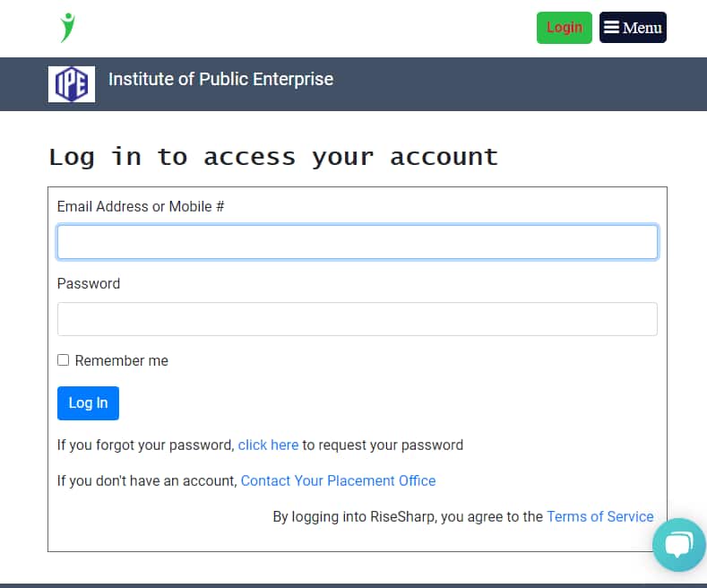707x588 pixels.
Task: Click the 'If you forgot your password' text
Action: click(x=146, y=445)
